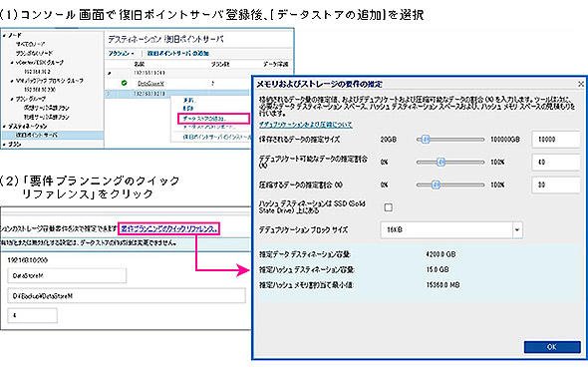Screen dimensions: 588x370
Task: Click the deduplication percentage field showing 40
Action: (556, 163)
